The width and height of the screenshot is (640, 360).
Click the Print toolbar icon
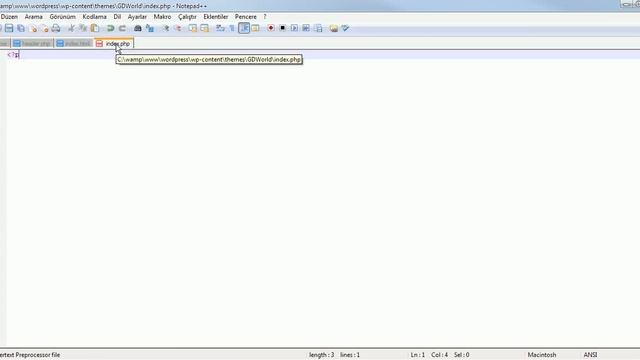click(x=56, y=28)
